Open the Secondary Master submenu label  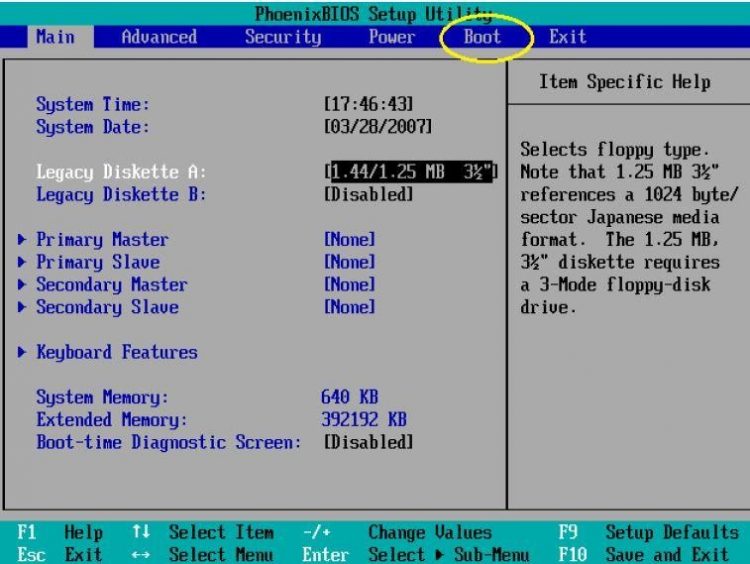[x=112, y=285]
